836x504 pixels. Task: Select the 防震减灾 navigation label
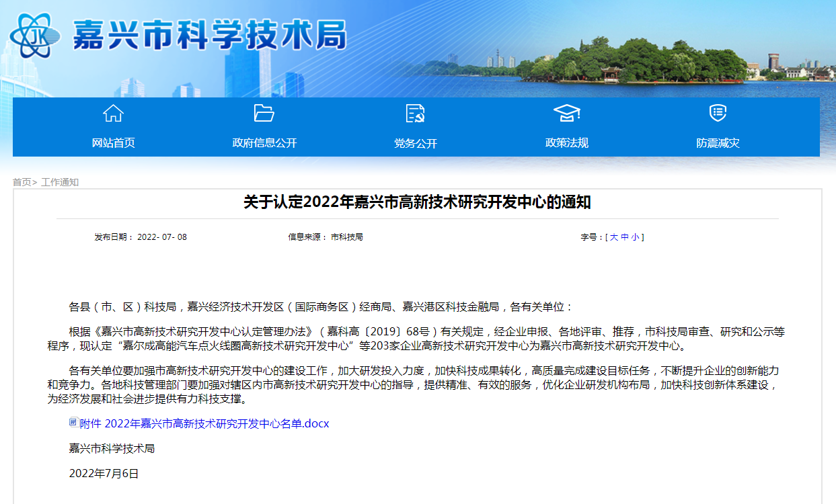718,143
